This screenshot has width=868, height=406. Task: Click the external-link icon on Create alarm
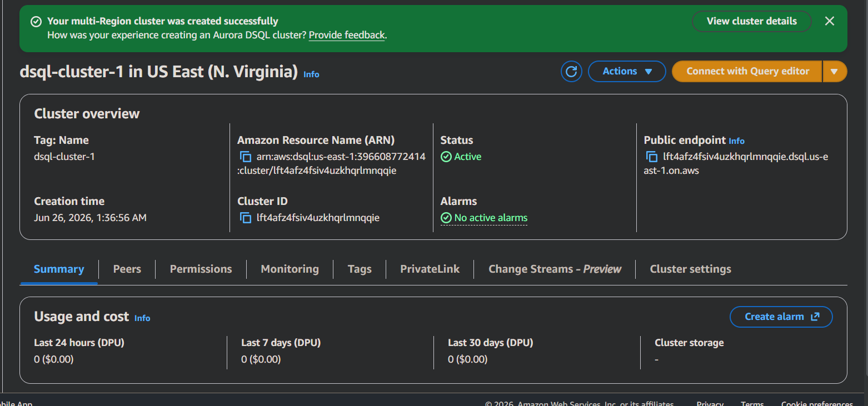pyautogui.click(x=815, y=317)
